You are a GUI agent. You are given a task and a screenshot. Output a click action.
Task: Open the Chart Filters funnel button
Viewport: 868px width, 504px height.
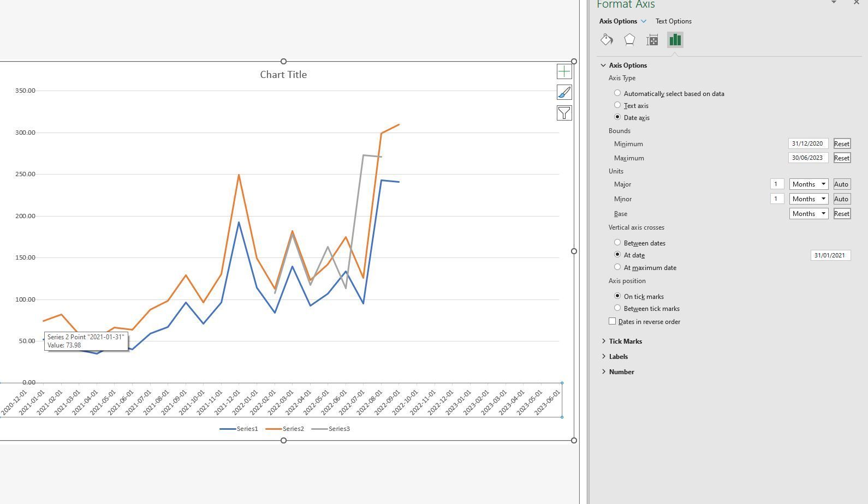click(x=564, y=113)
